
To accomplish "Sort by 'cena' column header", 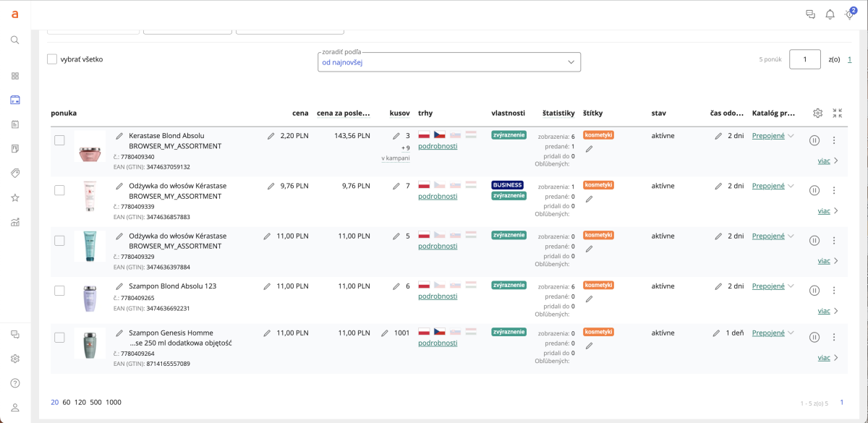I will pyautogui.click(x=300, y=113).
